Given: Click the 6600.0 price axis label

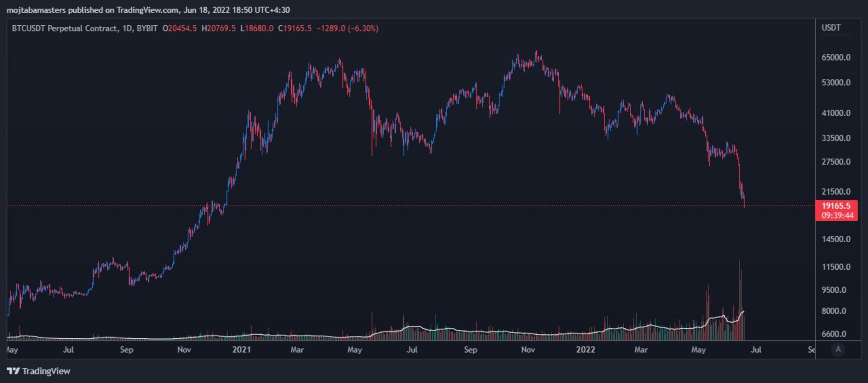Looking at the screenshot, I should 834,334.
